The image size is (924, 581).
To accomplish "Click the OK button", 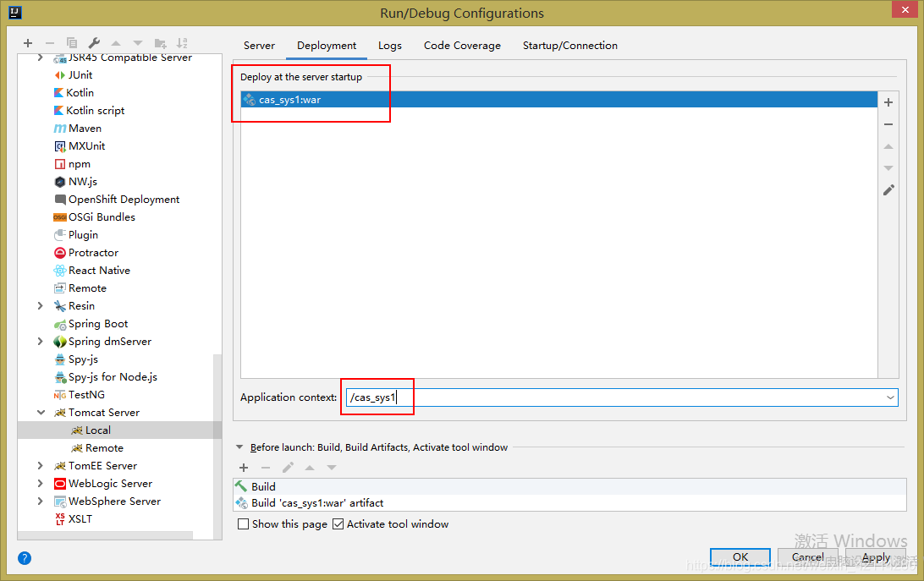I will click(x=740, y=556).
